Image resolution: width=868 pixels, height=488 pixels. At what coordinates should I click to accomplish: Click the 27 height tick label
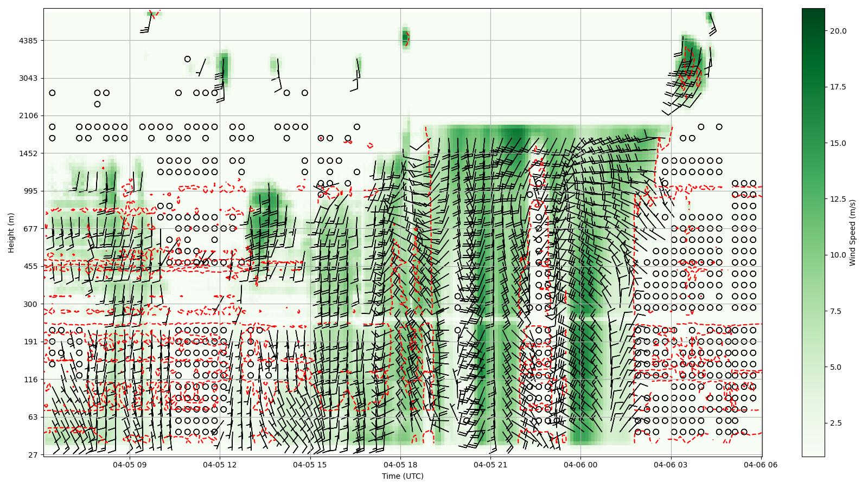pyautogui.click(x=33, y=455)
